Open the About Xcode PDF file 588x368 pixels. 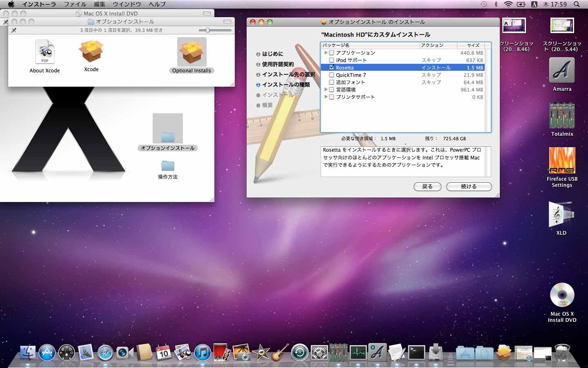pyautogui.click(x=45, y=52)
